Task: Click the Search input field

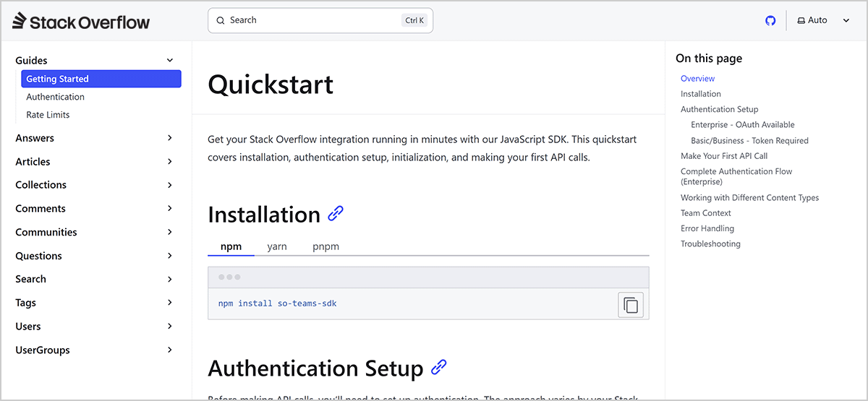Action: [311, 20]
